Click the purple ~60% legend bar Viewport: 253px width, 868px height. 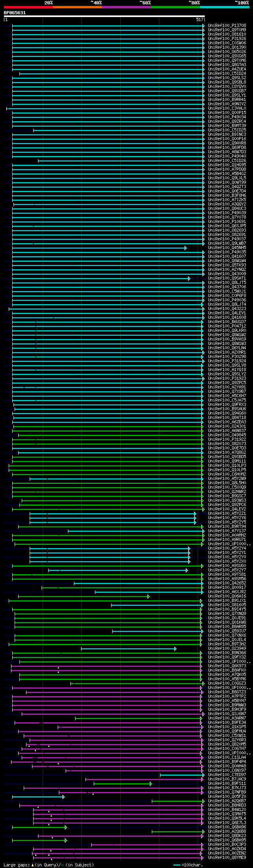126,7
